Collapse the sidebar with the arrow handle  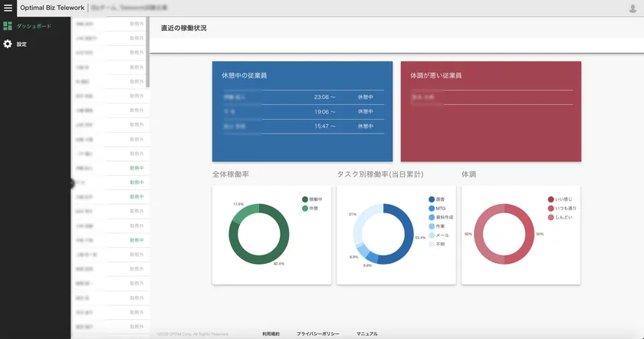pos(72,183)
